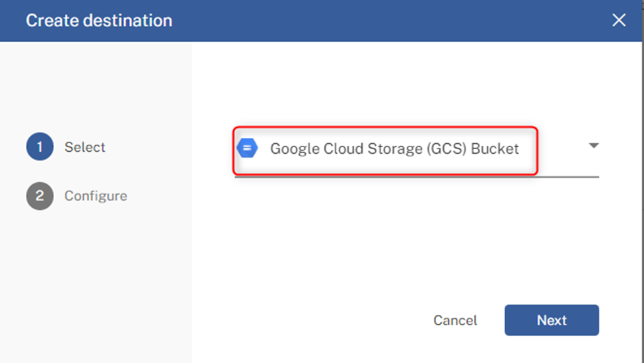Image resolution: width=644 pixels, height=363 pixels.
Task: Click the Next button
Action: (552, 320)
